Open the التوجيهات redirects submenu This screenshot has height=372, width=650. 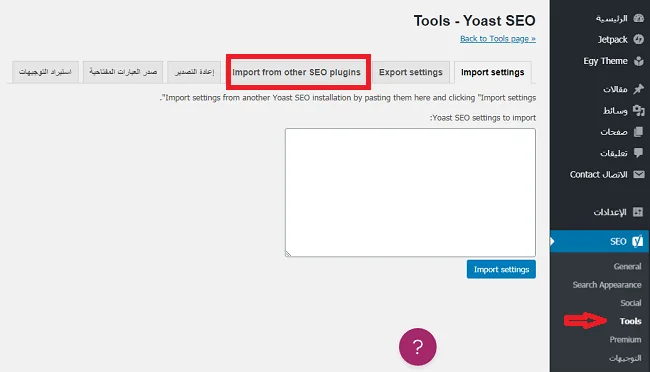pos(625,357)
